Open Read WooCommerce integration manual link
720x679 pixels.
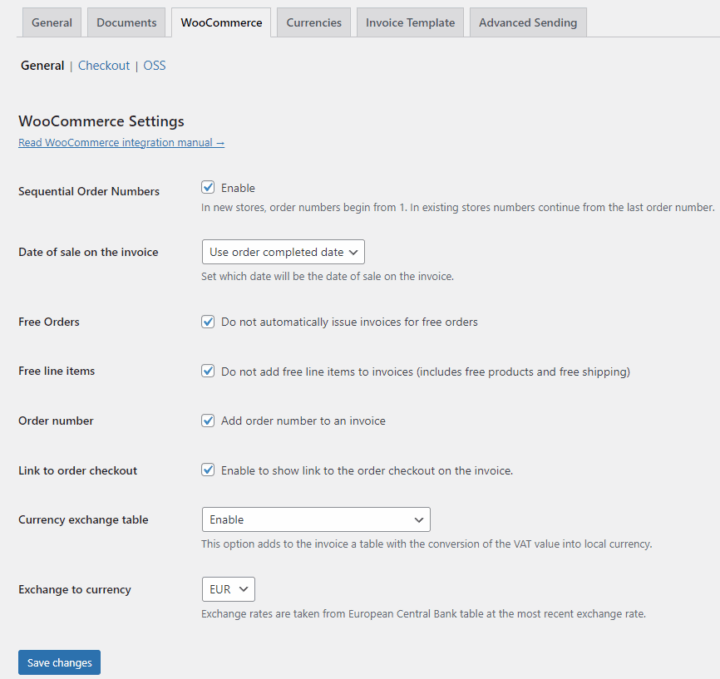(x=121, y=143)
